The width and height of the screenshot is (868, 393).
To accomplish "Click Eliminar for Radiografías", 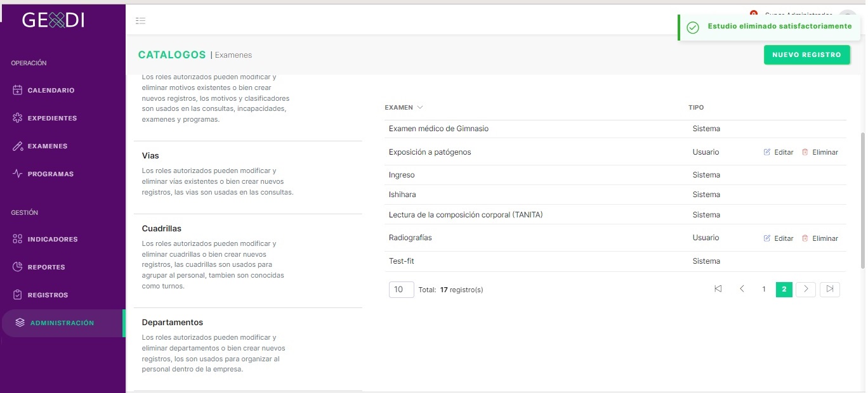I will (x=820, y=238).
